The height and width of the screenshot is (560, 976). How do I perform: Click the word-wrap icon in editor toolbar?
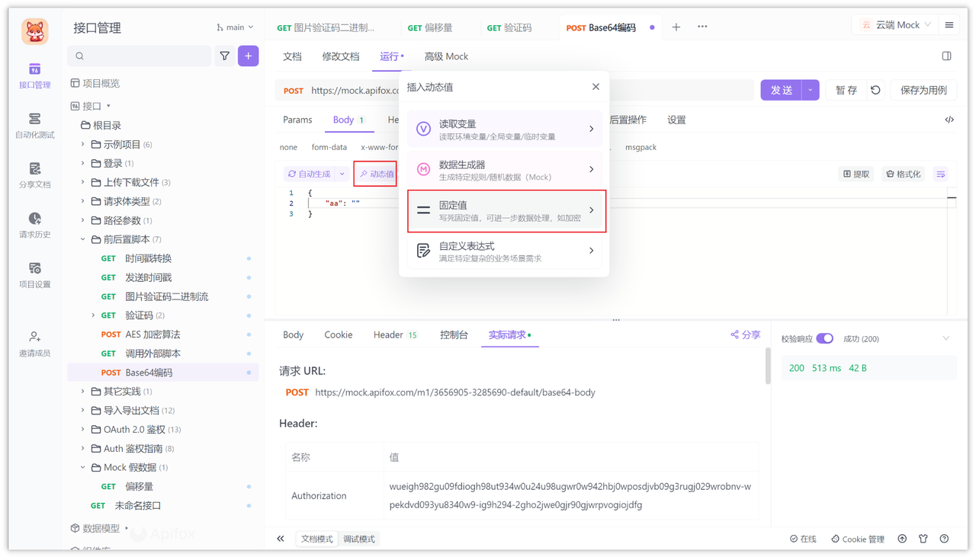(x=941, y=174)
